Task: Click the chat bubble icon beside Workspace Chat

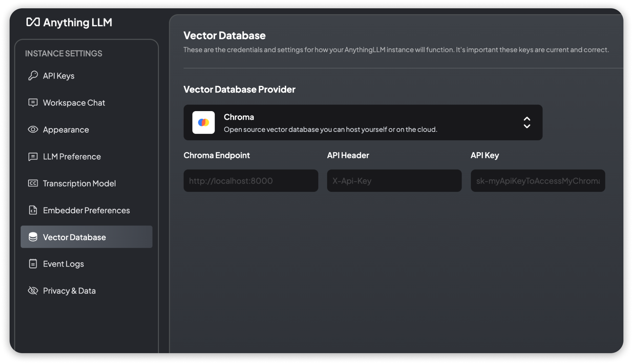Action: (x=33, y=102)
